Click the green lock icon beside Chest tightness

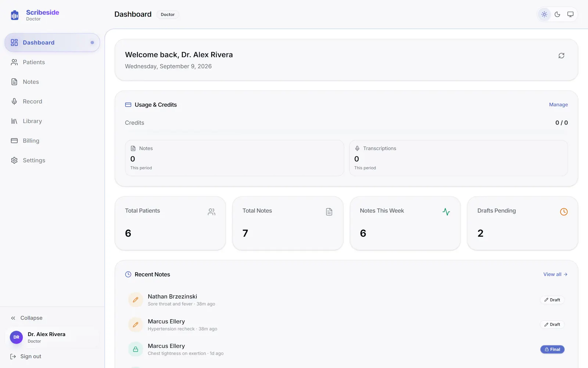[136, 349]
